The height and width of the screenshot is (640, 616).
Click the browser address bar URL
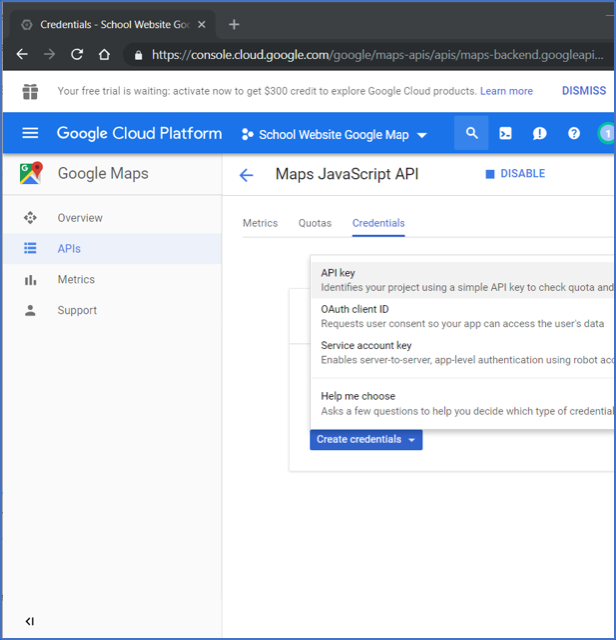click(x=380, y=55)
